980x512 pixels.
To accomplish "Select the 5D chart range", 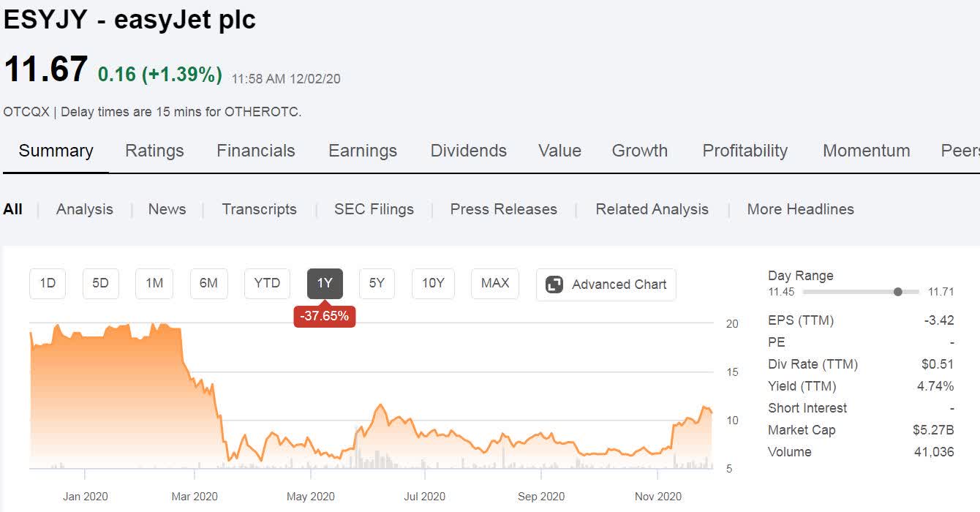I will point(101,284).
